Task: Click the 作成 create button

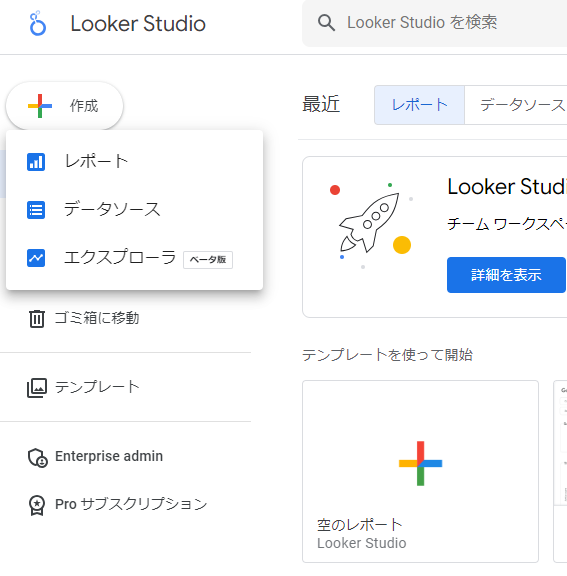Action: pos(65,106)
